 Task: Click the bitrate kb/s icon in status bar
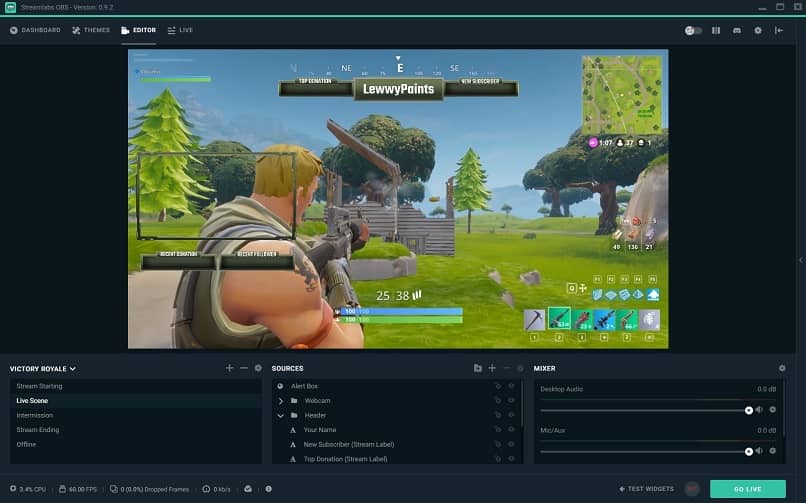[206, 489]
